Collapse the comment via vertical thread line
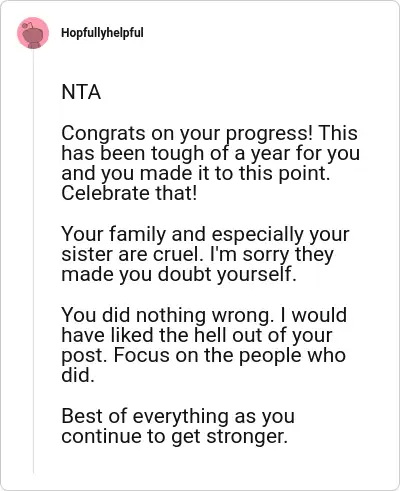Screen dimensions: 400x491 click(33, 262)
